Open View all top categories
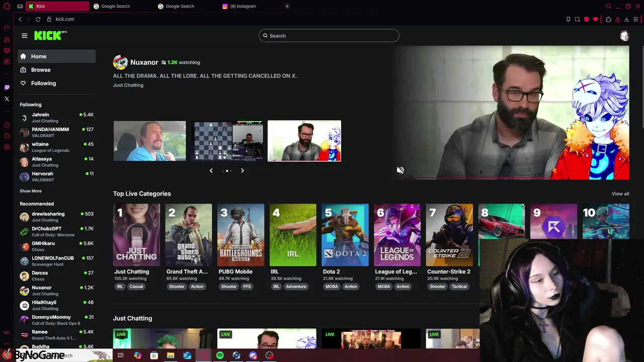Screen dimensions: 644x362 [620, 194]
